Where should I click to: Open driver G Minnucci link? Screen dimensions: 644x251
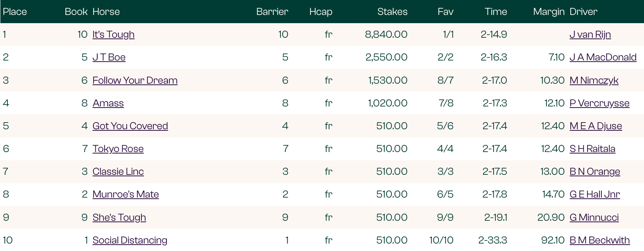594,217
